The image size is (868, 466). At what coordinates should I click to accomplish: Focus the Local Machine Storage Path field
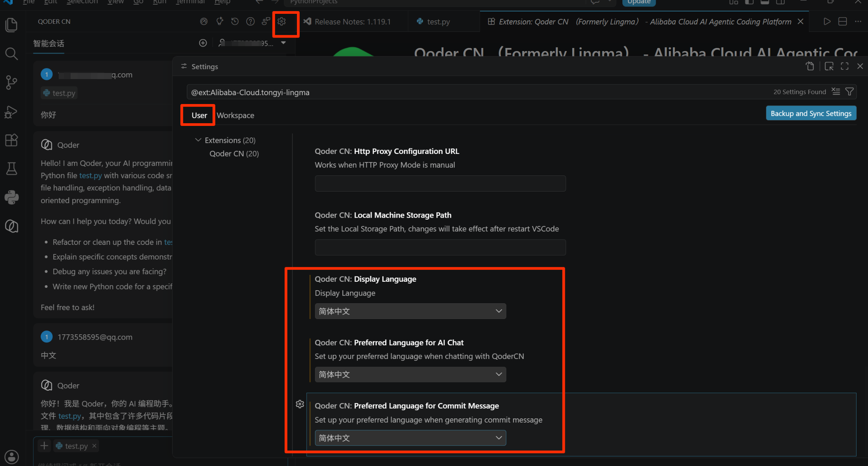coord(440,247)
